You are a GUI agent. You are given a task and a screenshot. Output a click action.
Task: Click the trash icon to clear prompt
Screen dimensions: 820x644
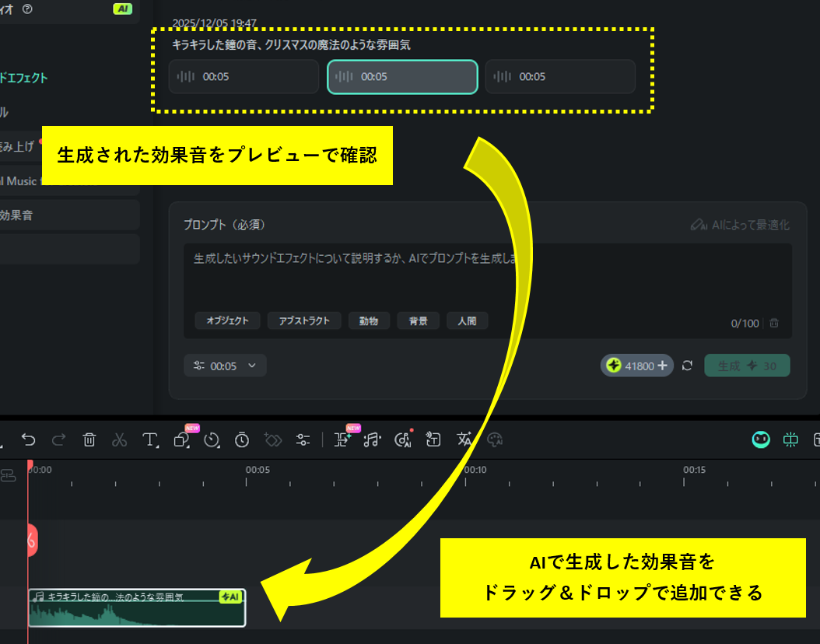pos(774,323)
